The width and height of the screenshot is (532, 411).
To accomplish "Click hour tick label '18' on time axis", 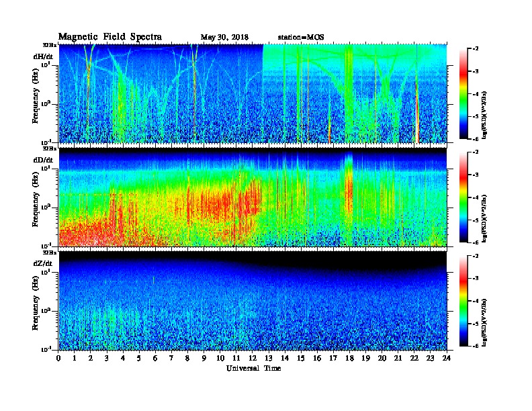I will pos(350,358).
